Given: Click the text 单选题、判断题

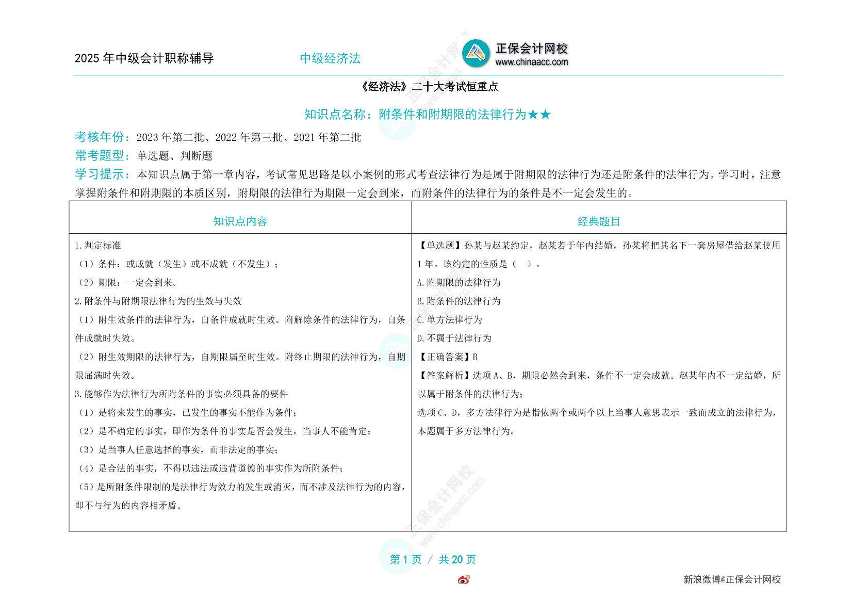Looking at the screenshot, I should point(174,156).
